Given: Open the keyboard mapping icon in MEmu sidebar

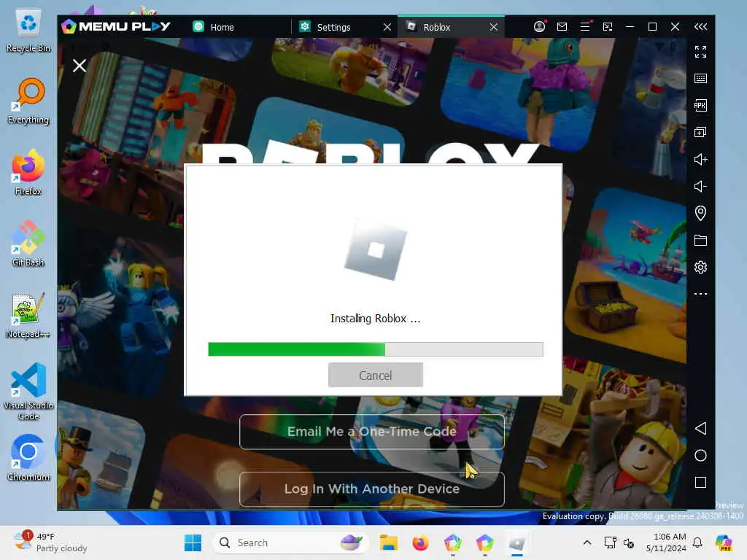Looking at the screenshot, I should coord(700,78).
